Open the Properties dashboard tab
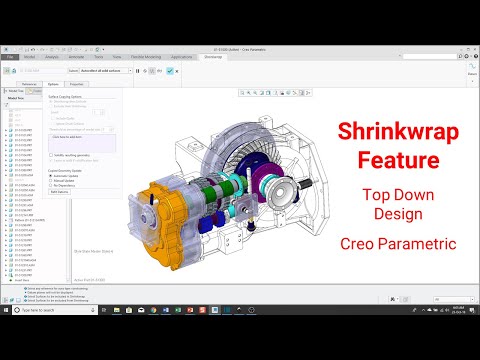 pyautogui.click(x=77, y=84)
